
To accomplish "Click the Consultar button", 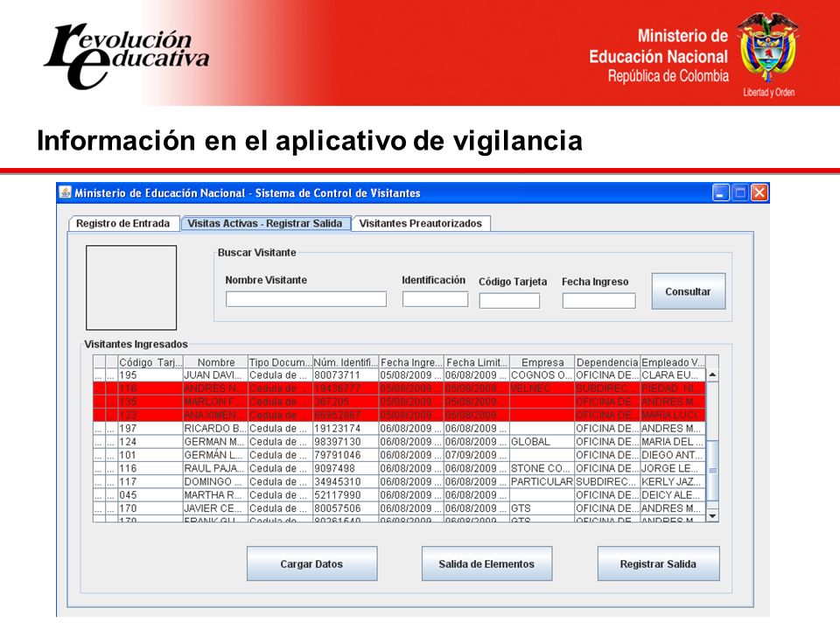I will tap(689, 291).
